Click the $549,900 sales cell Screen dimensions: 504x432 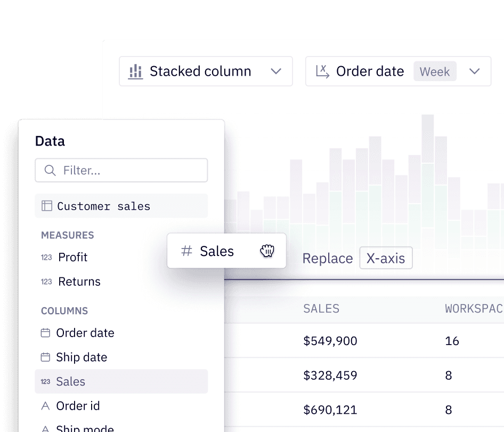pos(330,341)
